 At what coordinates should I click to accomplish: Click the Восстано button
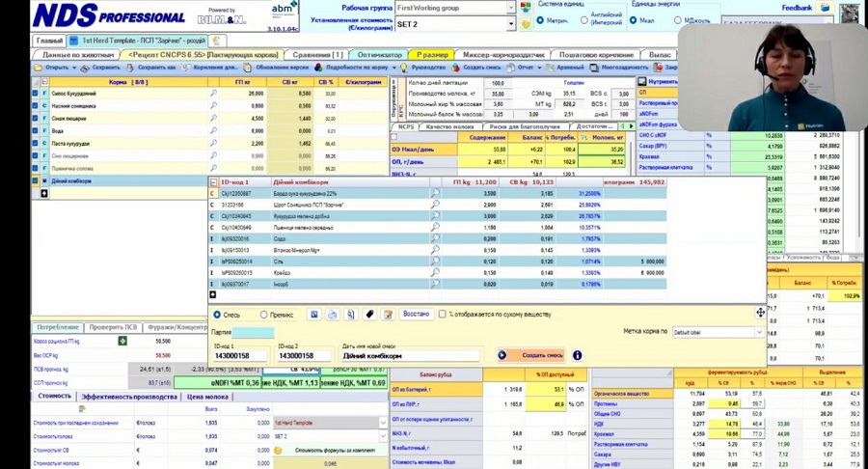[x=417, y=314]
